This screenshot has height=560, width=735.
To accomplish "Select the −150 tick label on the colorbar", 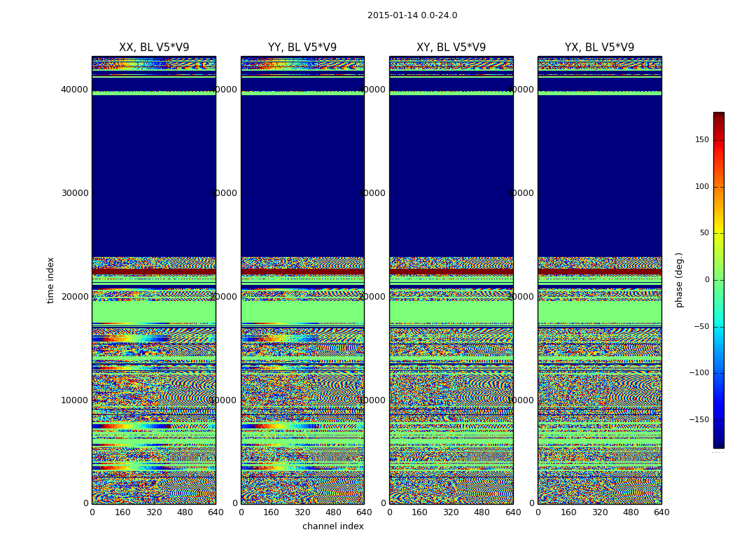I will point(699,420).
